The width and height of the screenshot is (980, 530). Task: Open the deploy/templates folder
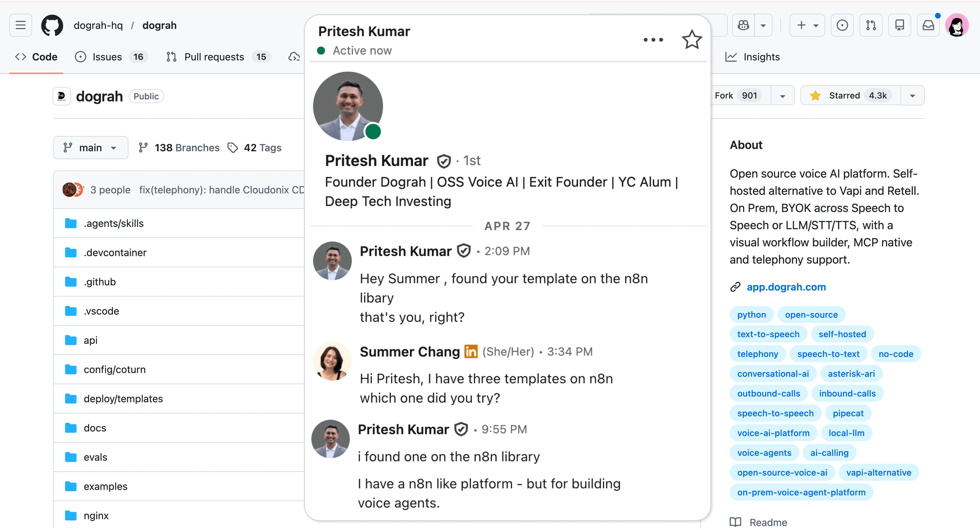coord(123,399)
